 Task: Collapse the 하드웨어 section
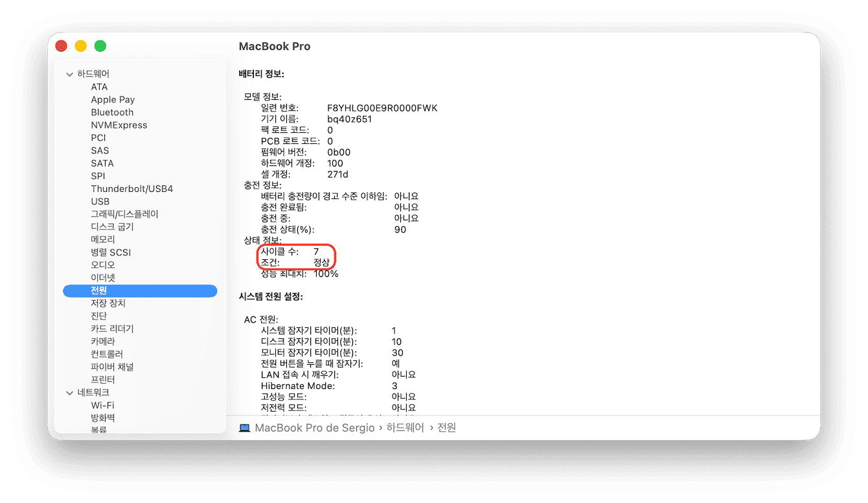(x=70, y=75)
